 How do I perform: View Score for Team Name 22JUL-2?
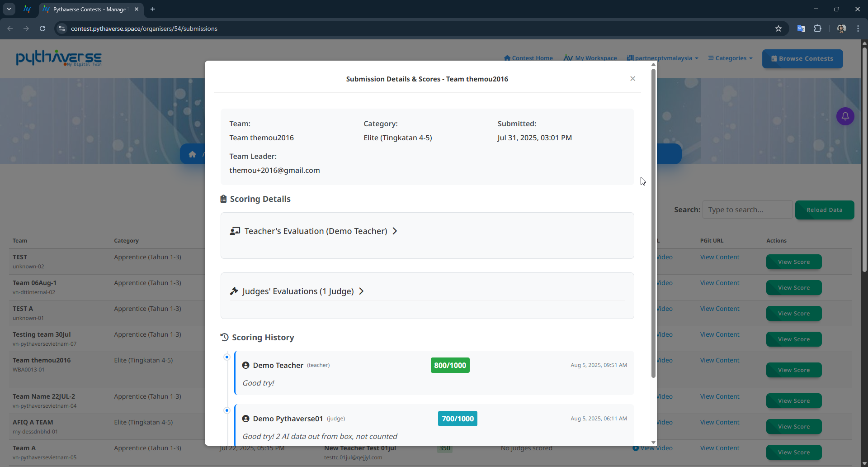point(794,401)
